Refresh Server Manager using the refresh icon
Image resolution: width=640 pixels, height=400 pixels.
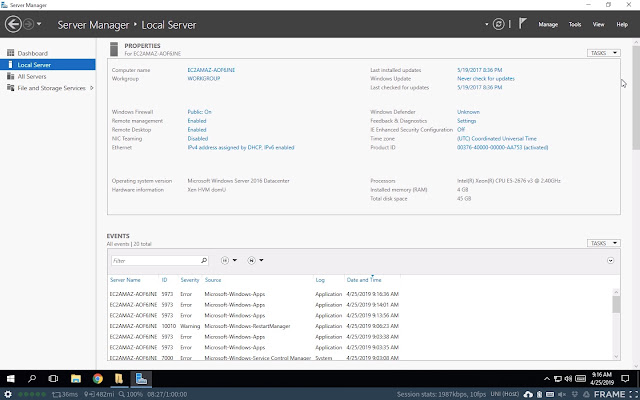pyautogui.click(x=498, y=24)
